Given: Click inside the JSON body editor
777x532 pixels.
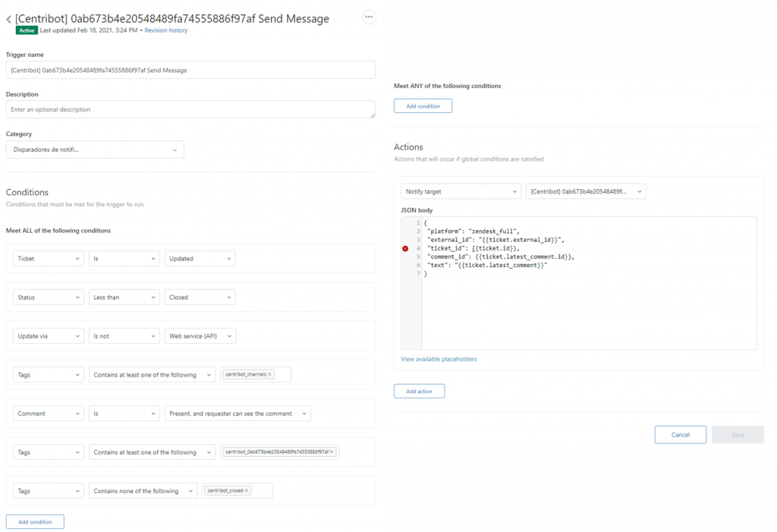Looking at the screenshot, I should [588, 311].
